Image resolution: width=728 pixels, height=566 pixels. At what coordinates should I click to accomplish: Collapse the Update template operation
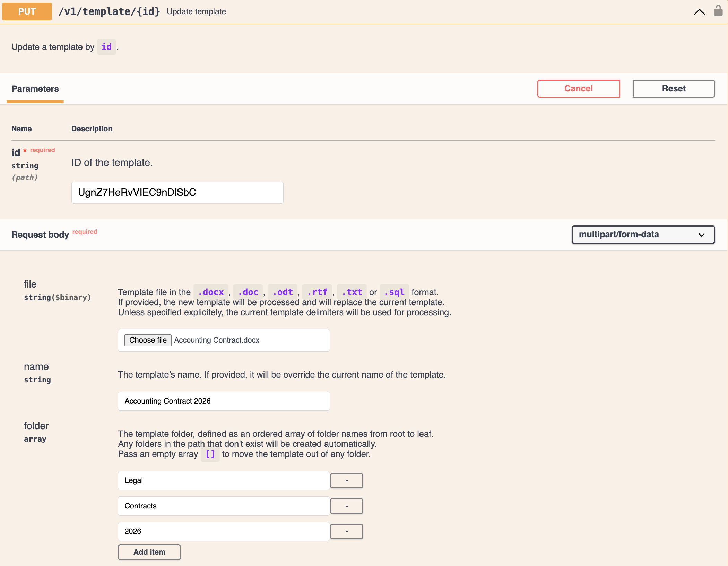[700, 12]
